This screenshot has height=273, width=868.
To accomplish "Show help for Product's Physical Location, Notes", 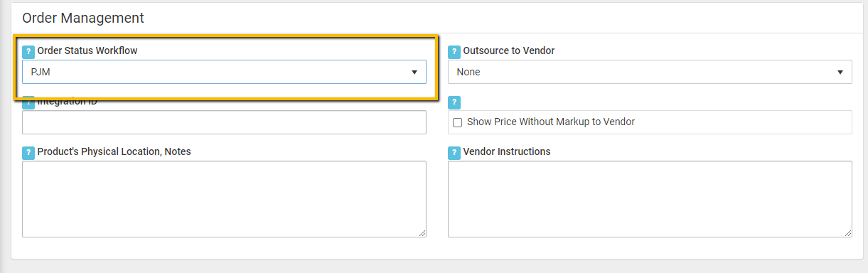I will [28, 152].
